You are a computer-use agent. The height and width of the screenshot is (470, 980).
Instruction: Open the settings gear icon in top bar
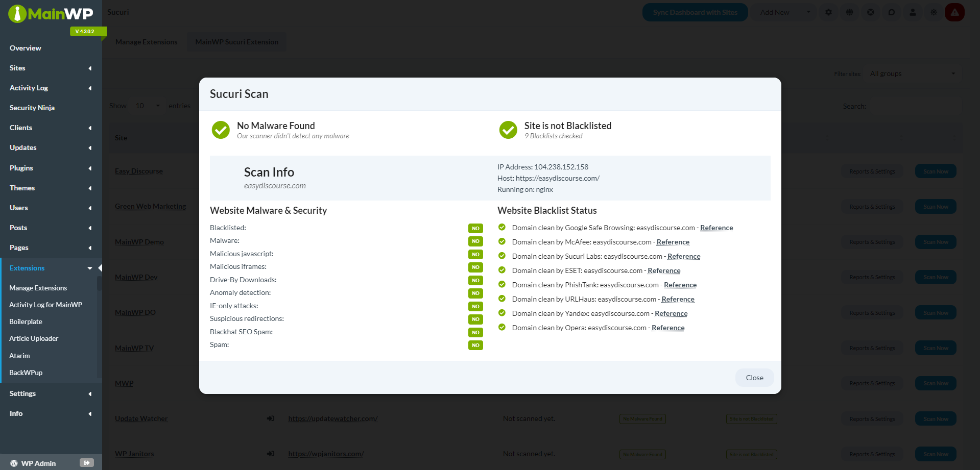[828, 12]
